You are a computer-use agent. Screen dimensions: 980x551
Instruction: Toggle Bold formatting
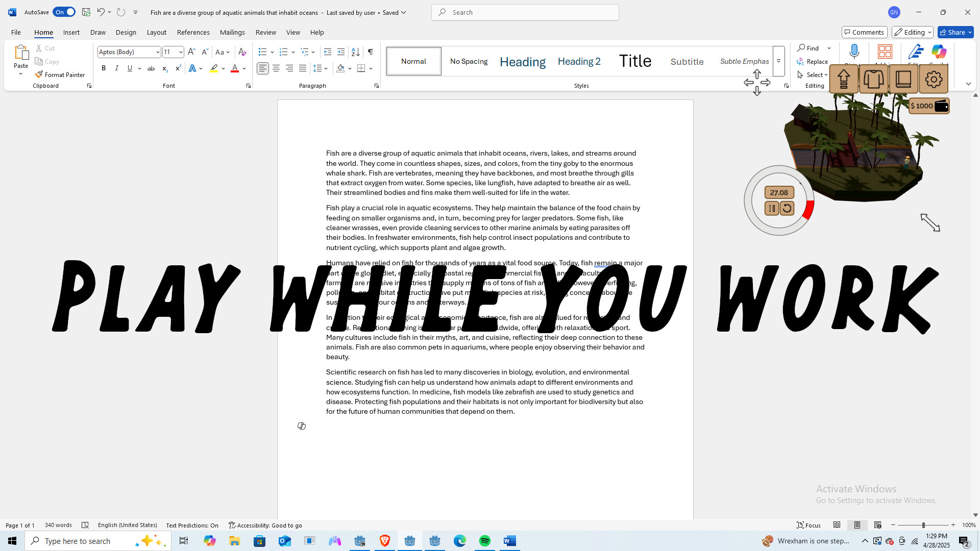click(104, 68)
